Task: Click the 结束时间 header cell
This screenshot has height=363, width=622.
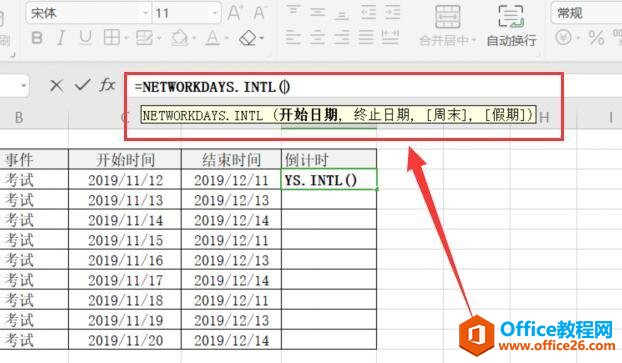Action: point(231,159)
